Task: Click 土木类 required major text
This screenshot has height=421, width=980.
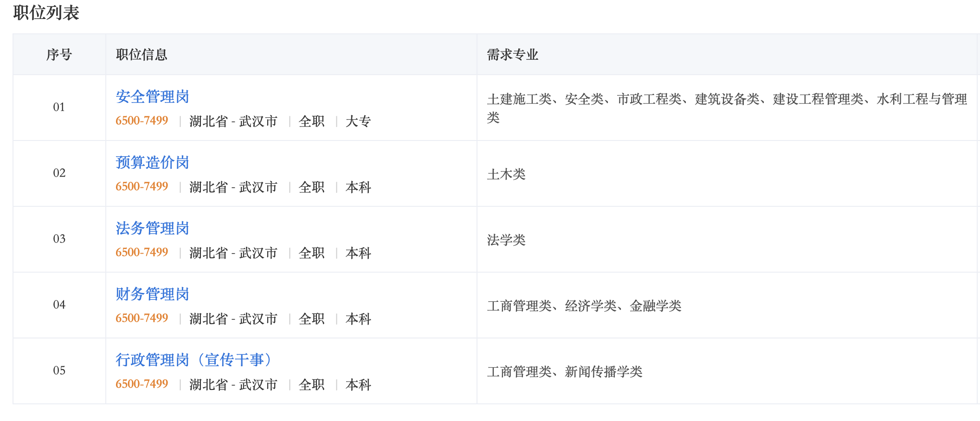Action: click(x=506, y=174)
